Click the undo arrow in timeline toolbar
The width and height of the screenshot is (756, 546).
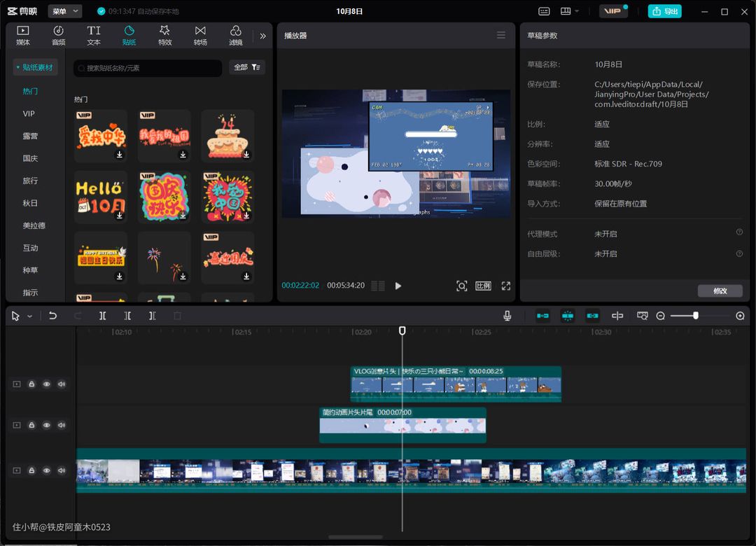point(52,316)
